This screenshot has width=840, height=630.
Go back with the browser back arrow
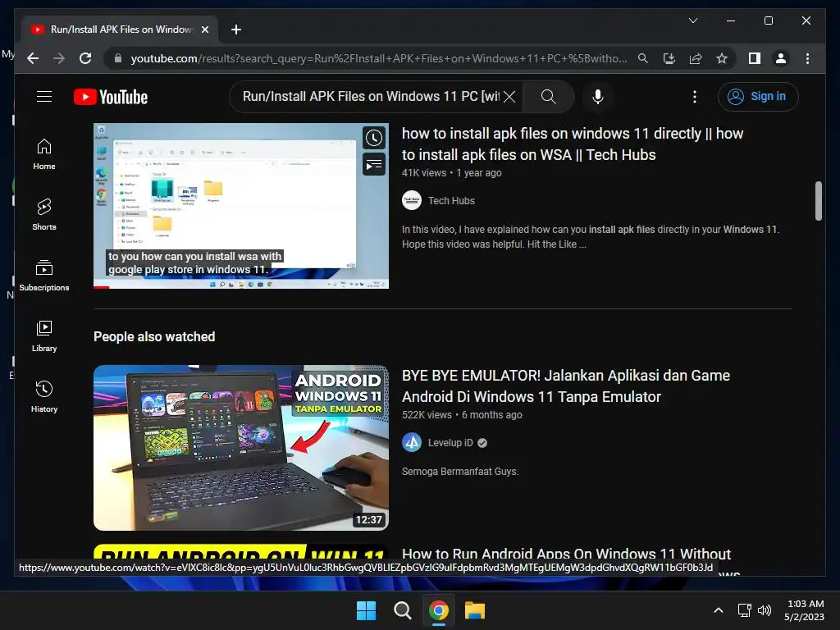[33, 58]
